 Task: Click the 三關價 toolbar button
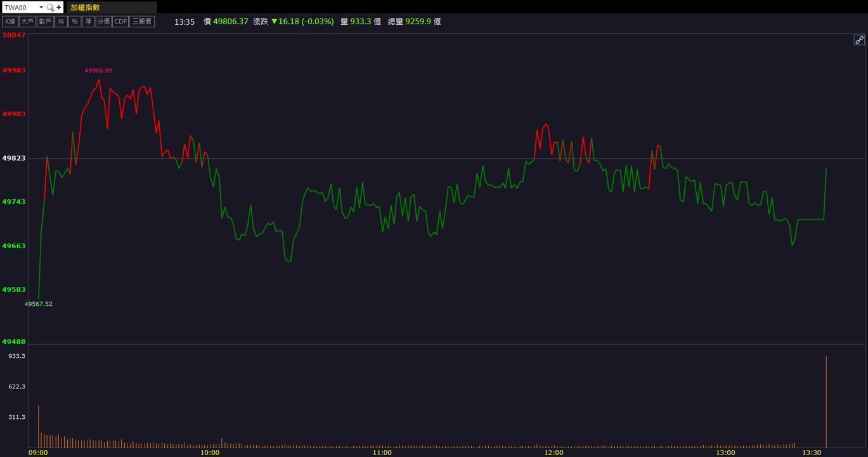pos(142,22)
